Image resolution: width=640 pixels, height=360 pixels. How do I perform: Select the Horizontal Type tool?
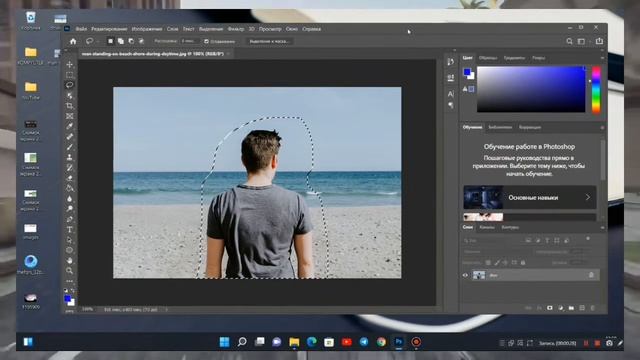[70, 229]
